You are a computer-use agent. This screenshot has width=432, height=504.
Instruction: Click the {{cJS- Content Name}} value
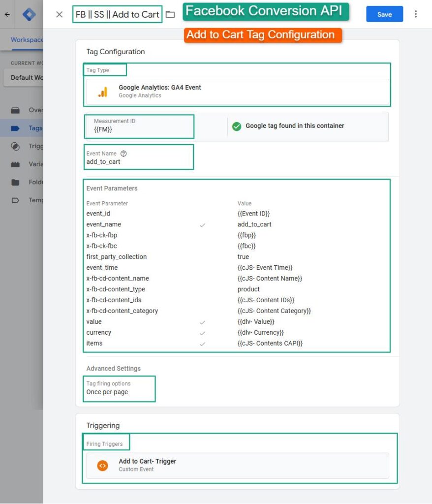270,279
